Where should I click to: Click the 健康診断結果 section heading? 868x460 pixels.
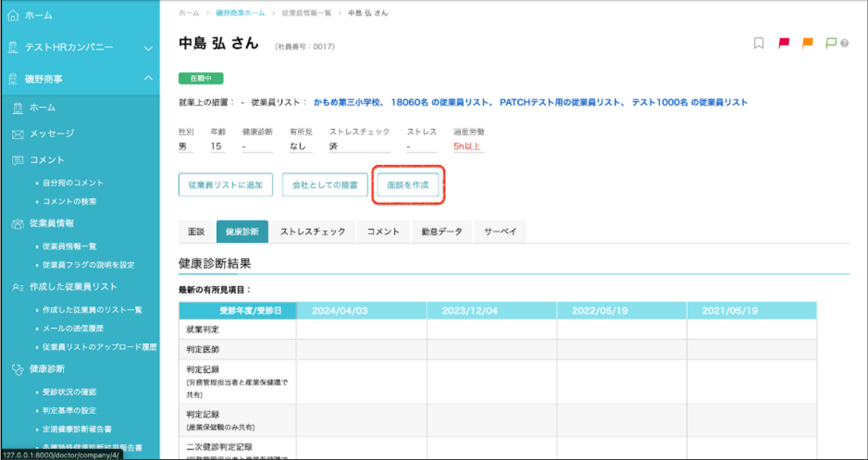[x=215, y=263]
